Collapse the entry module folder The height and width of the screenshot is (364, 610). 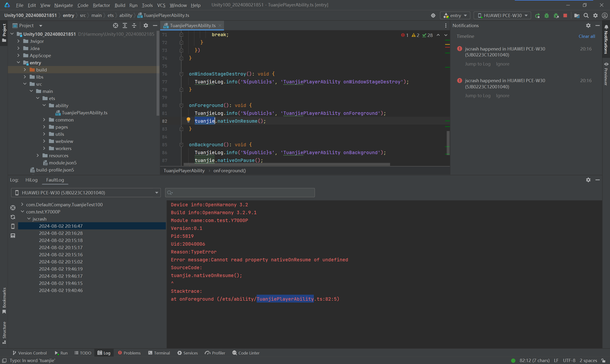tap(18, 63)
